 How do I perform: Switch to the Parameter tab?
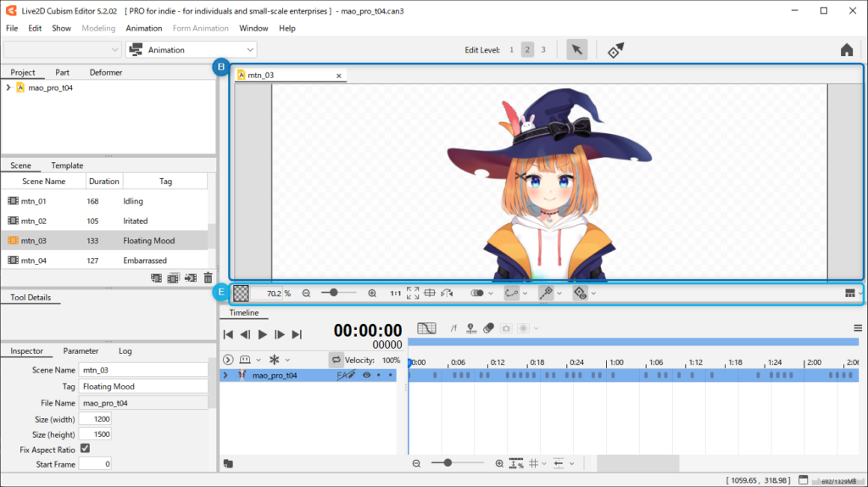[x=81, y=351]
